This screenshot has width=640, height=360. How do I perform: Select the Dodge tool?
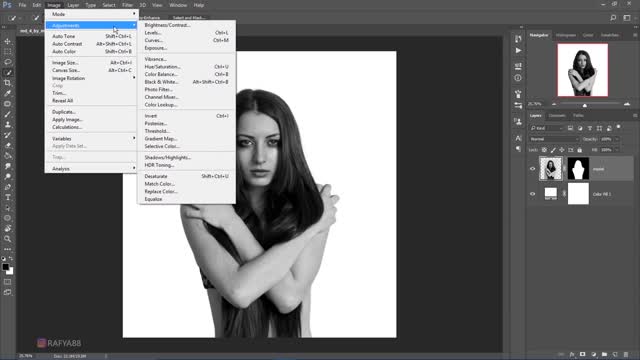pyautogui.click(x=7, y=177)
